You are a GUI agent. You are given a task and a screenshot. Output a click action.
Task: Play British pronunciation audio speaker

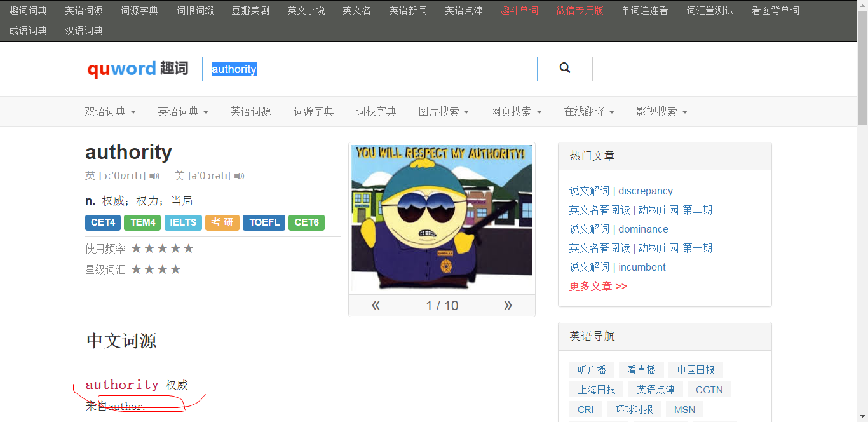tap(154, 176)
